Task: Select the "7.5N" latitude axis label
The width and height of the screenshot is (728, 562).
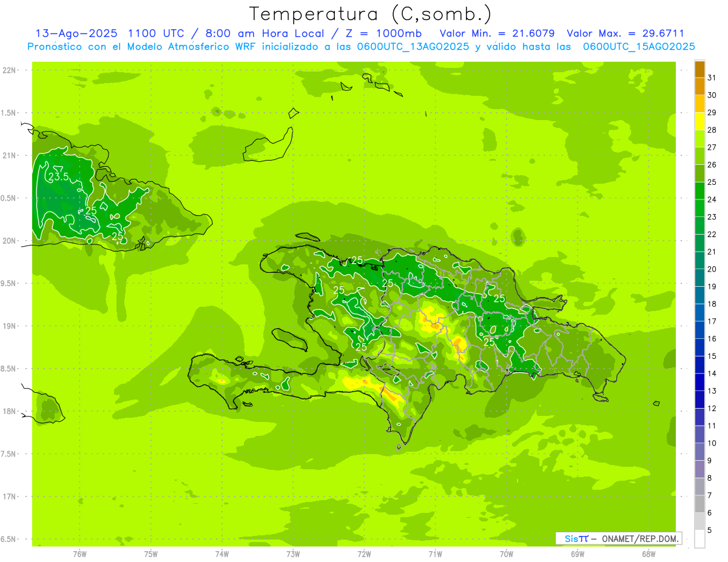Action: [x=9, y=454]
